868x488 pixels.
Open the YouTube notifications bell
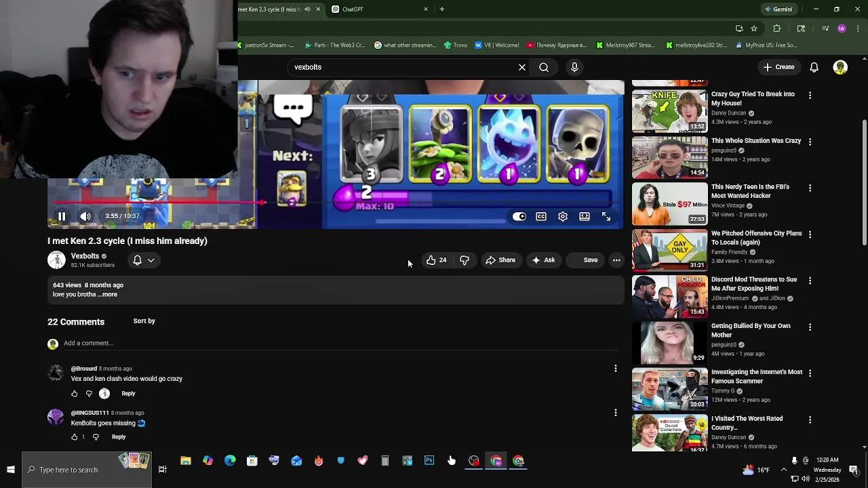[x=814, y=67]
